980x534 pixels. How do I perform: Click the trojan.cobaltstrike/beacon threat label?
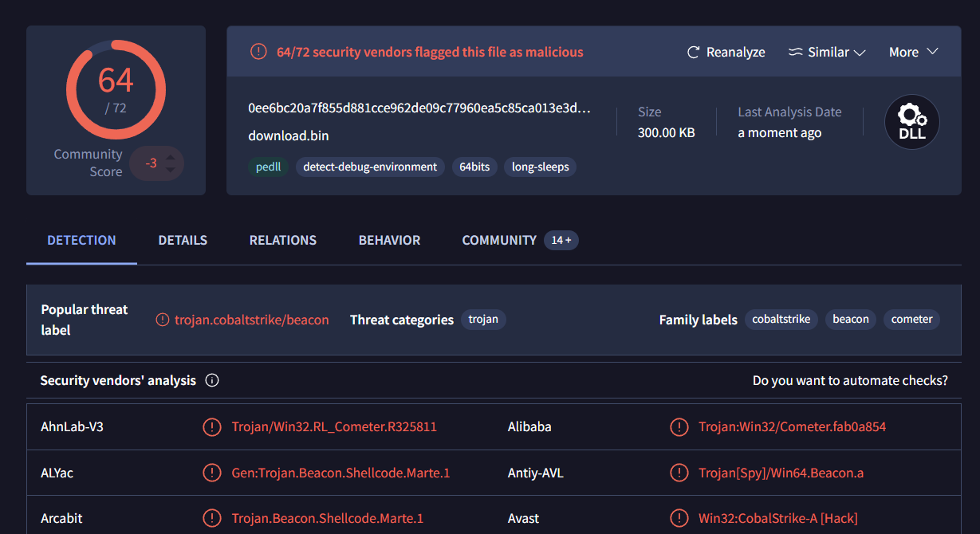(252, 320)
